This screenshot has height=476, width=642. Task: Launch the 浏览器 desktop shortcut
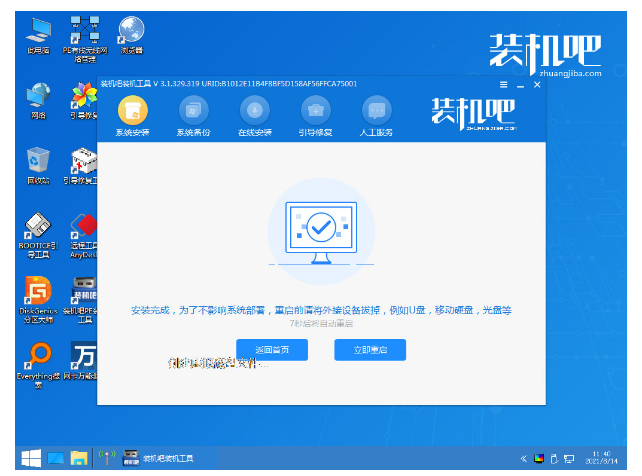tap(131, 36)
